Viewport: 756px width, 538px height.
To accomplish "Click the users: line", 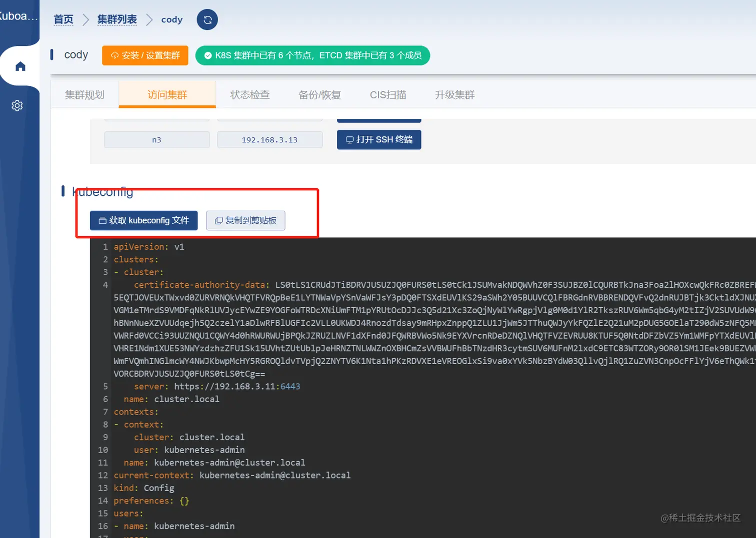I will (128, 514).
